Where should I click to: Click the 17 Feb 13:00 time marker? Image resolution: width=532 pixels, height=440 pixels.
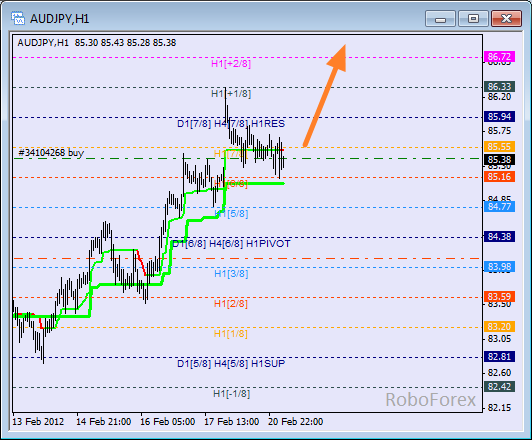pos(231,422)
